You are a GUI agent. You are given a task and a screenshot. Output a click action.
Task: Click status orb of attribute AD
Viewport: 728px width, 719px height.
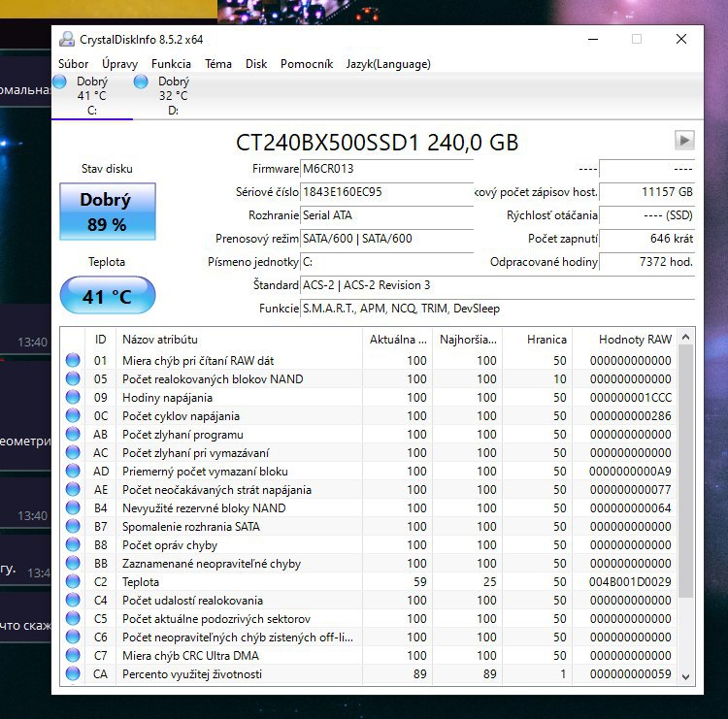73,471
